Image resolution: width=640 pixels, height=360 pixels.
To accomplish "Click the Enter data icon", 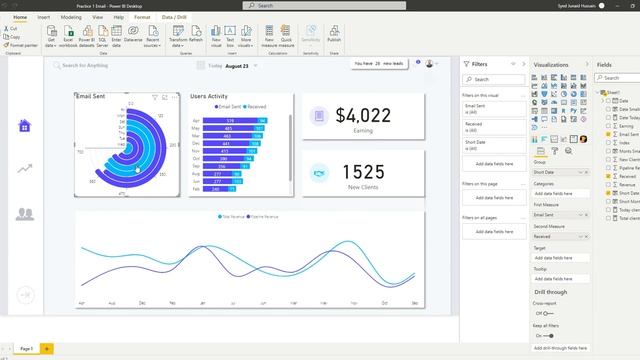I will point(116,31).
